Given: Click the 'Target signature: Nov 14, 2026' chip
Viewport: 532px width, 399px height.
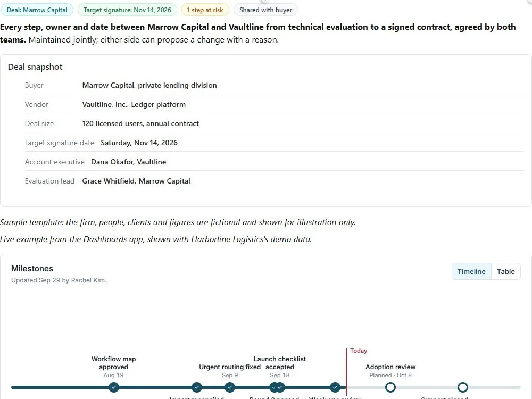Looking at the screenshot, I should [127, 10].
